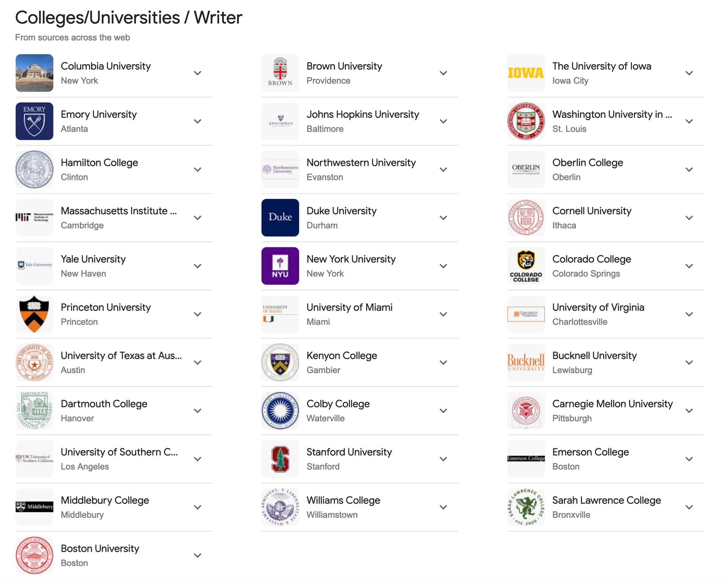Screen dimensions: 728x582
Task: Expand the Yale University entry chevron
Action: [198, 266]
